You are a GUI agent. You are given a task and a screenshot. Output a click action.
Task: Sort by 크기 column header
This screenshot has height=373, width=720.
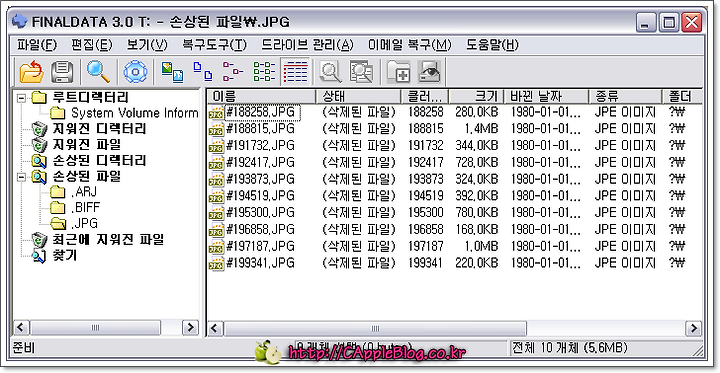click(477, 96)
